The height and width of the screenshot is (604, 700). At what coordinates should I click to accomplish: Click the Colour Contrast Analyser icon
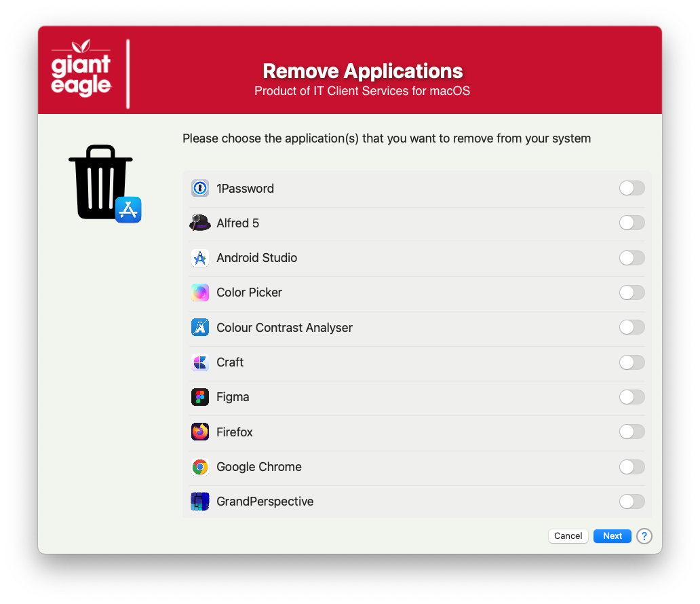click(x=200, y=327)
